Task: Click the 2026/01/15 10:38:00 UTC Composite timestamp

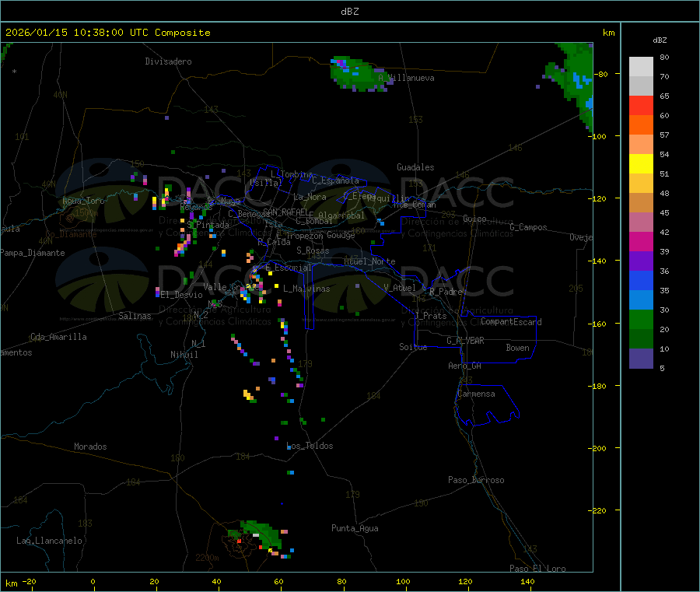Action: [x=107, y=33]
